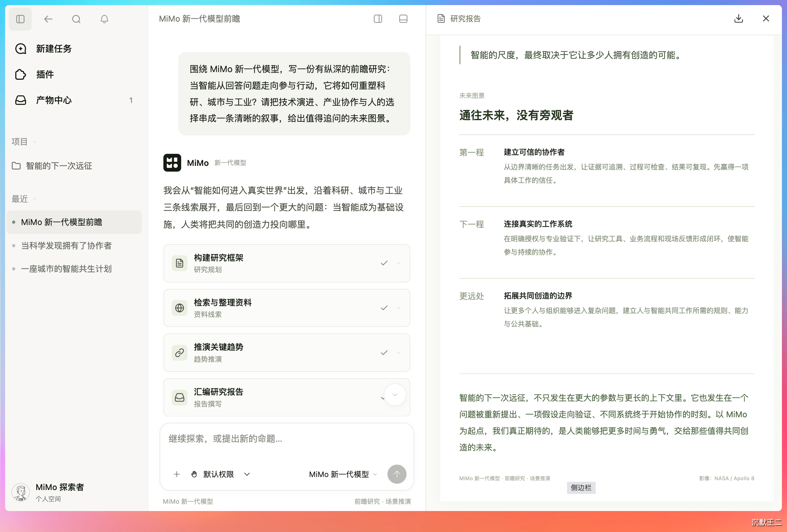Viewport: 787px width, 532px height.
Task: Expand the 构建研究框架 step
Action: [399, 263]
